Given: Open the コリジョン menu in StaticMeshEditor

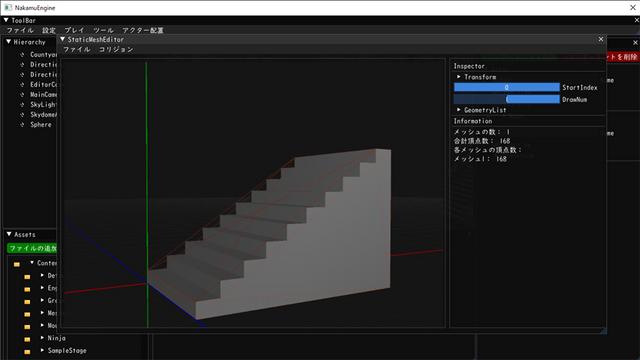Looking at the screenshot, I should (x=116, y=49).
